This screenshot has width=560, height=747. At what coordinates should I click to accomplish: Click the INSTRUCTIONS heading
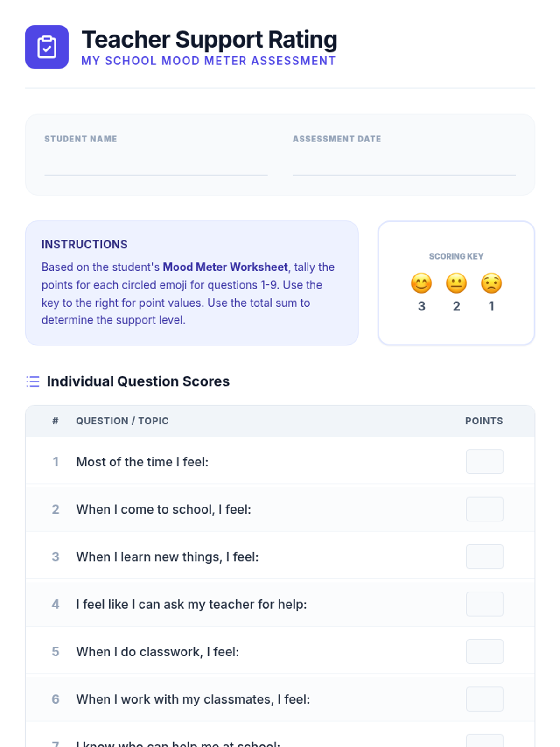[x=84, y=245]
